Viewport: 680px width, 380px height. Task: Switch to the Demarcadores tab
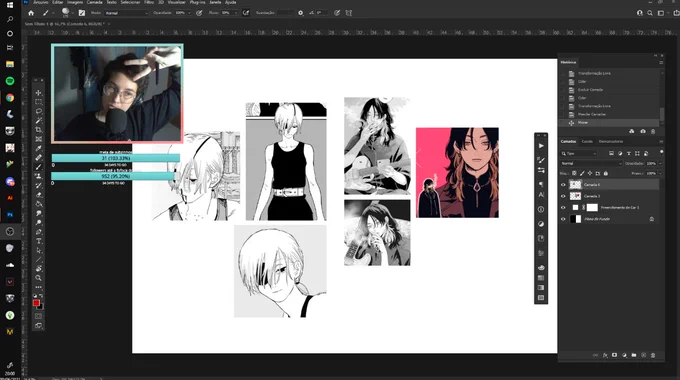[x=611, y=141]
